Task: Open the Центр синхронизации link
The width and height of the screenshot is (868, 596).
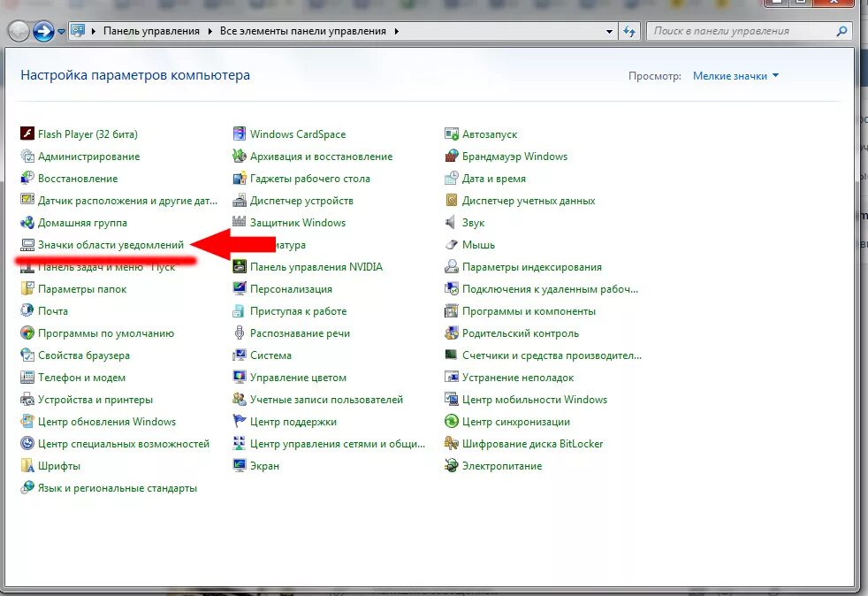Action: click(x=515, y=422)
